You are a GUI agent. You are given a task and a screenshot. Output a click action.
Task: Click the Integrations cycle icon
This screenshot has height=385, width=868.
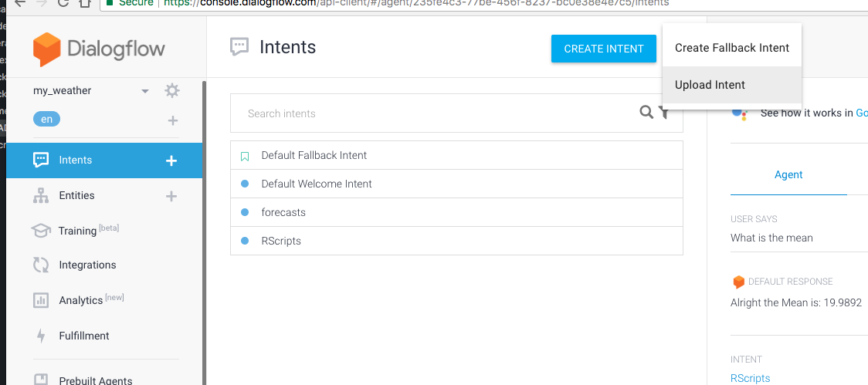(x=41, y=265)
